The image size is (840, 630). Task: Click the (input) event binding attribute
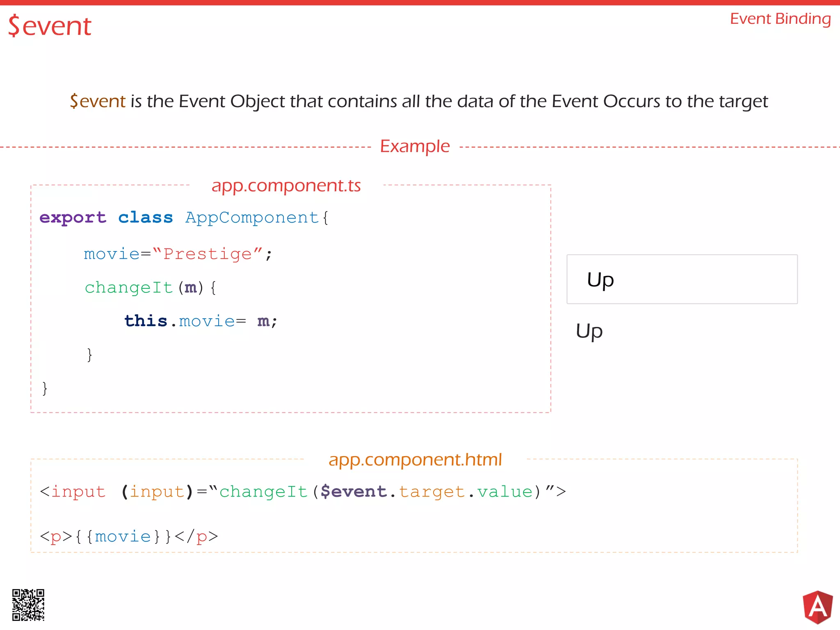[157, 491]
